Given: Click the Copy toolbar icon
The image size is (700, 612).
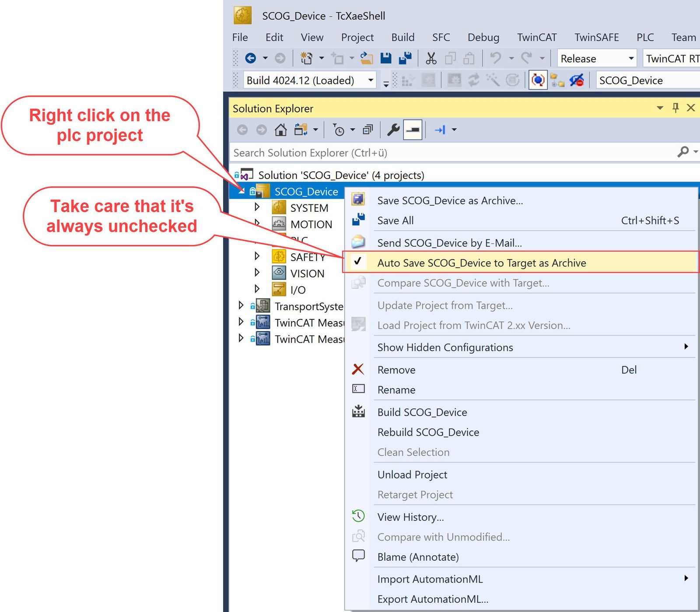Looking at the screenshot, I should pos(450,58).
